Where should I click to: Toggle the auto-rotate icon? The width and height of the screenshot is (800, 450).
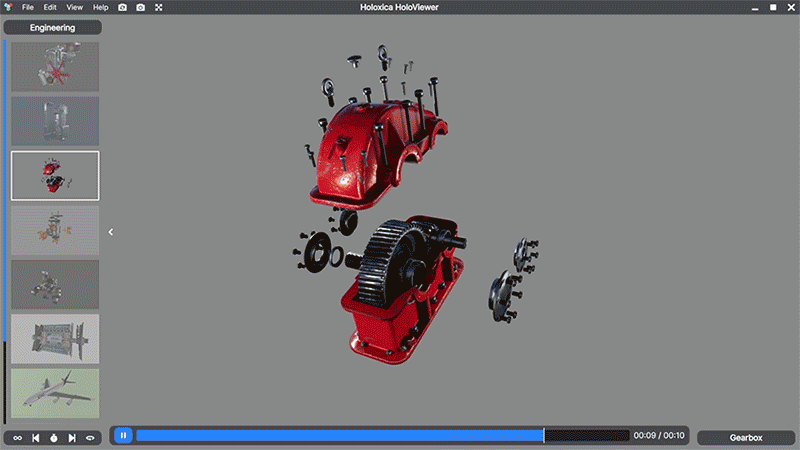pos(90,438)
